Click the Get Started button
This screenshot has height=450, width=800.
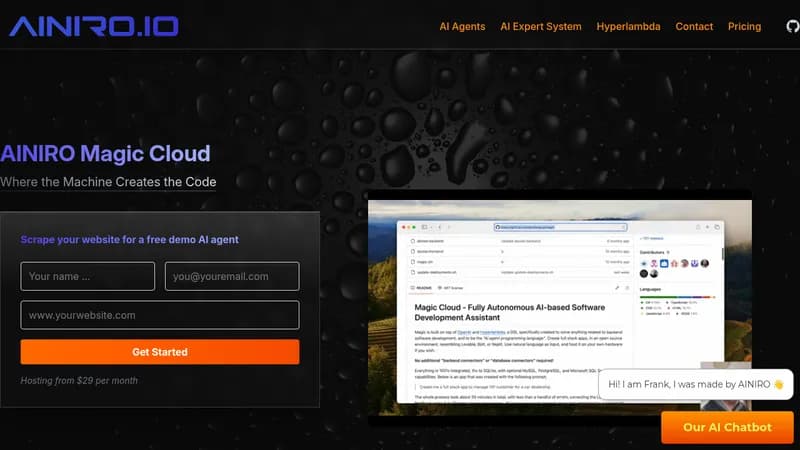pyautogui.click(x=160, y=352)
